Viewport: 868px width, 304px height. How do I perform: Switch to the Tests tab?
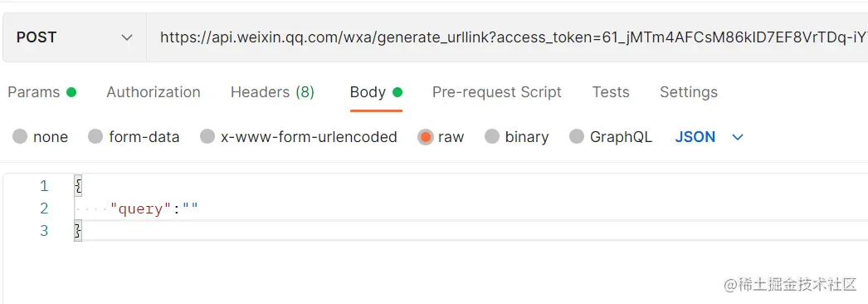click(611, 92)
